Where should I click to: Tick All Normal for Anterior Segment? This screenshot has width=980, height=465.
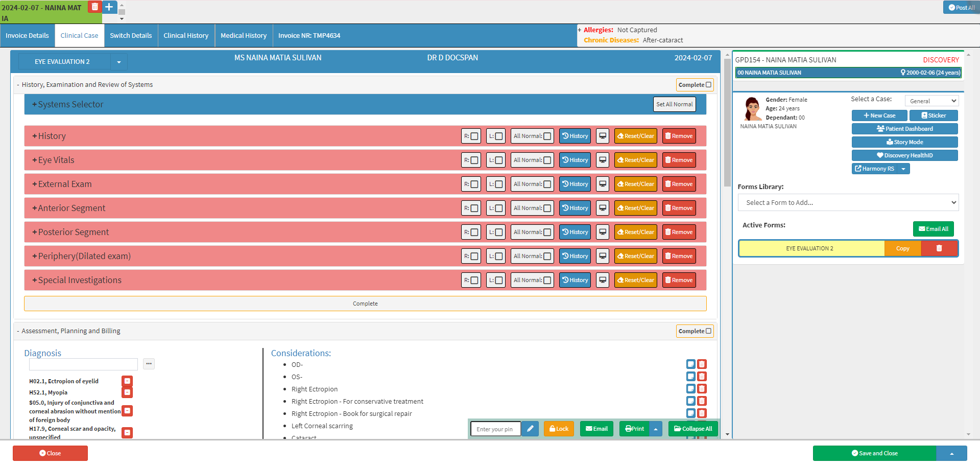pos(547,208)
